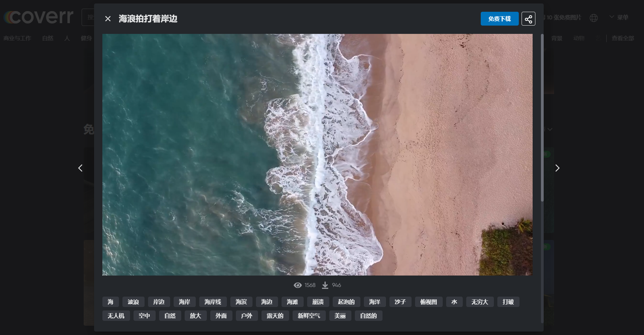Viewport: 644px width, 335px height.
Task: Select the 外面 tag
Action: coord(221,316)
